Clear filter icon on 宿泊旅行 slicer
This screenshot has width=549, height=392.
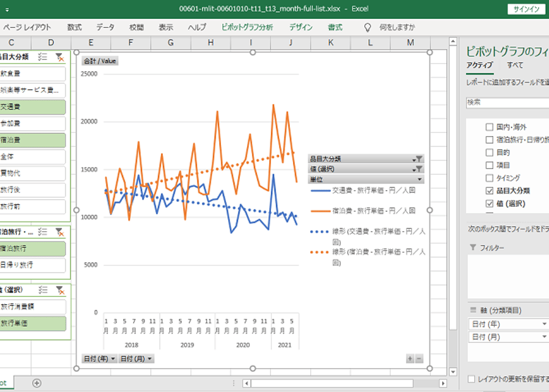click(x=59, y=232)
